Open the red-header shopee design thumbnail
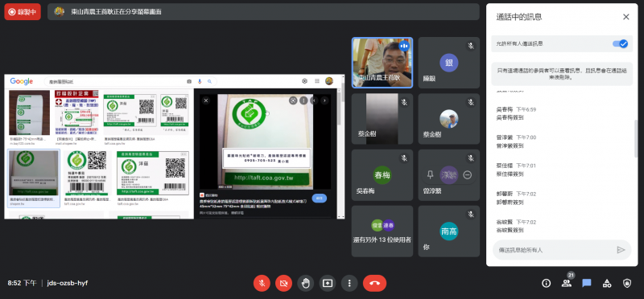The height and width of the screenshot is (299, 644). click(76, 113)
